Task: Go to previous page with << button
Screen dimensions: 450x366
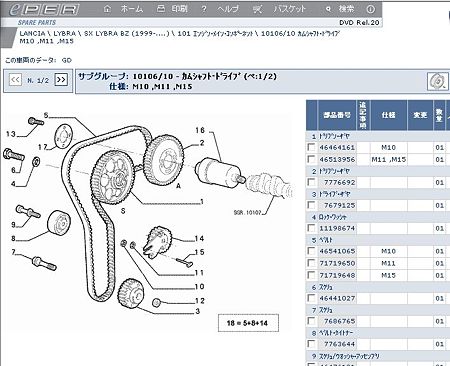Action: coord(15,80)
